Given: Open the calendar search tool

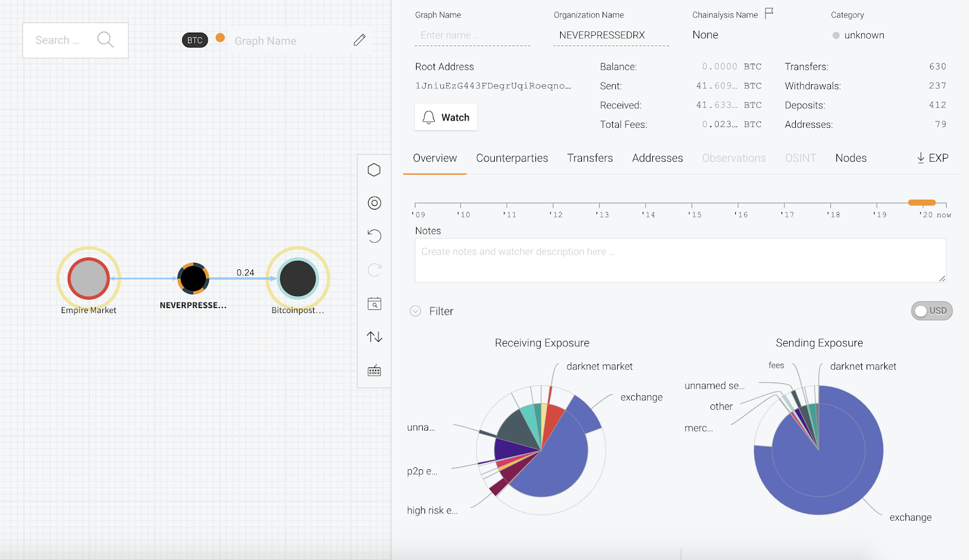Looking at the screenshot, I should tap(374, 303).
